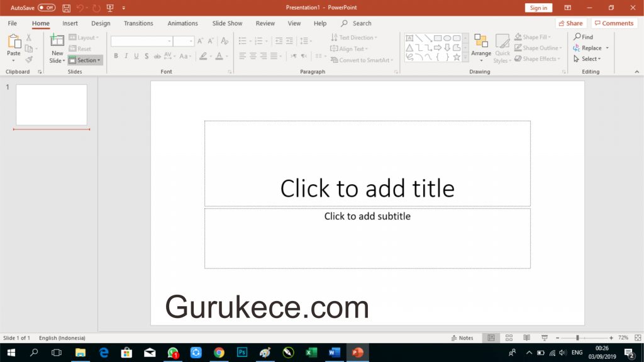This screenshot has width=644, height=362.
Task: Click the Paste icon in Clipboard group
Action: (x=14, y=42)
